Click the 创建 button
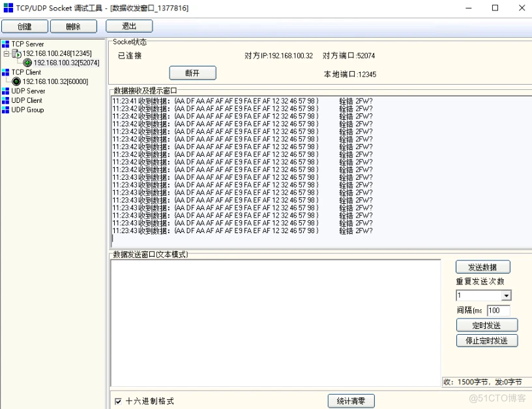 (x=24, y=26)
